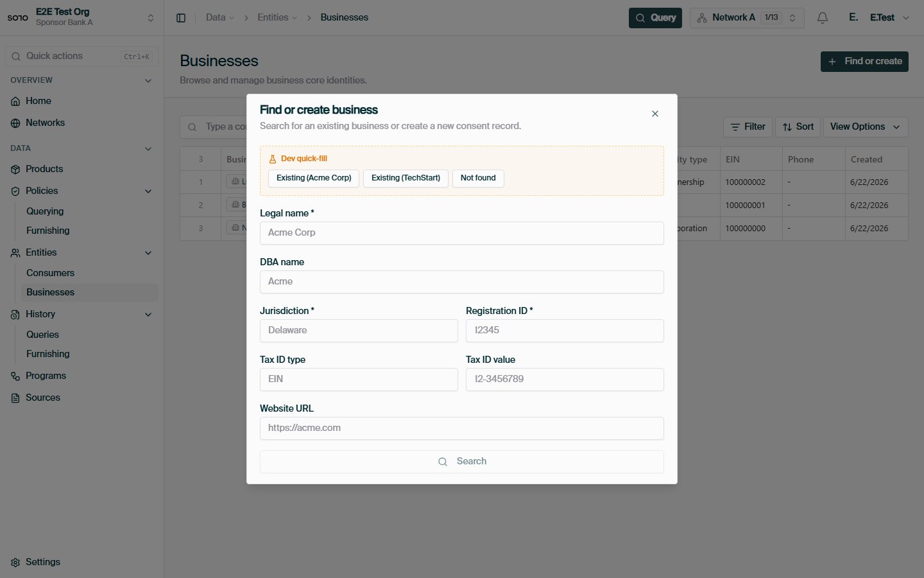The height and width of the screenshot is (578, 924).
Task: Collapse the Entities submenu chevron
Action: click(148, 252)
